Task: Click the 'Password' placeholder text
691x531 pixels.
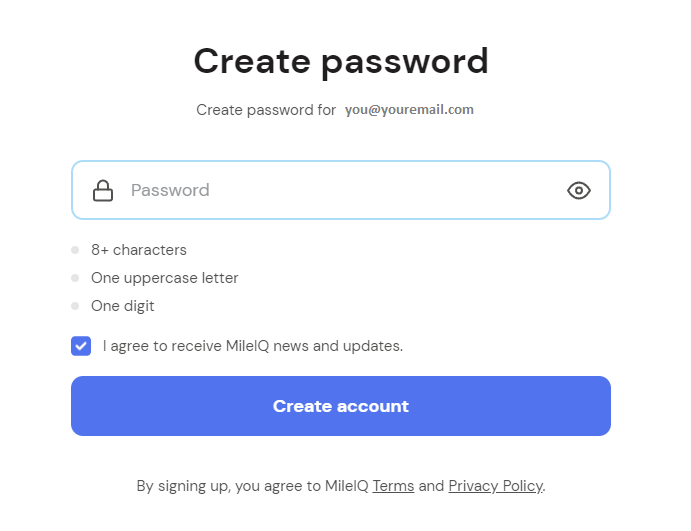Action: point(170,190)
